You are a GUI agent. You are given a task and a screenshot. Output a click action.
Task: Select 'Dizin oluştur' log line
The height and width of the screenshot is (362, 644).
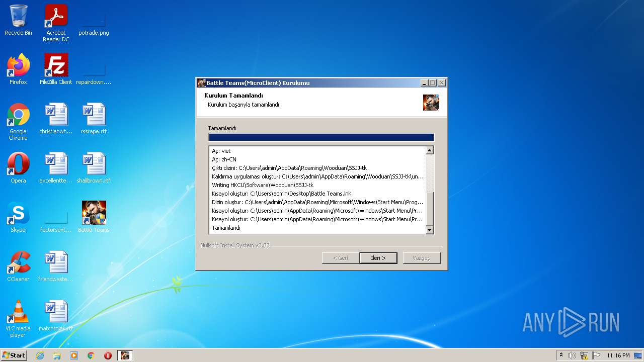(317, 202)
